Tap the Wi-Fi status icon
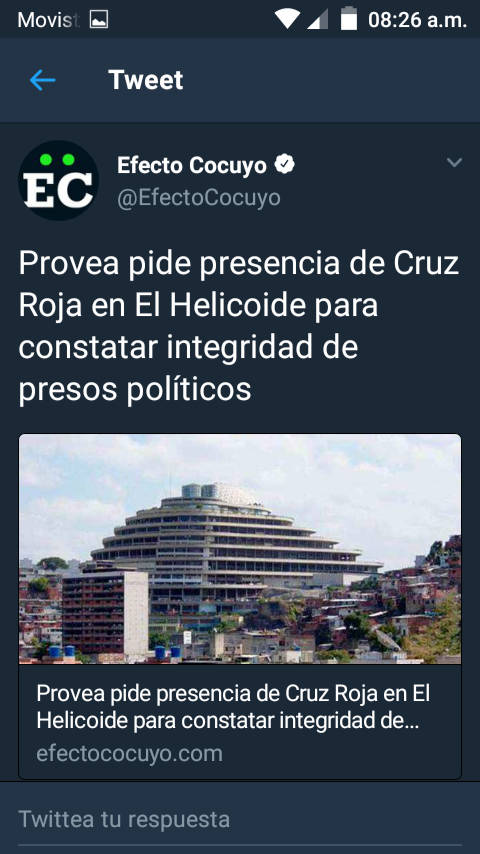Screen dimensions: 480x854 tap(287, 19)
